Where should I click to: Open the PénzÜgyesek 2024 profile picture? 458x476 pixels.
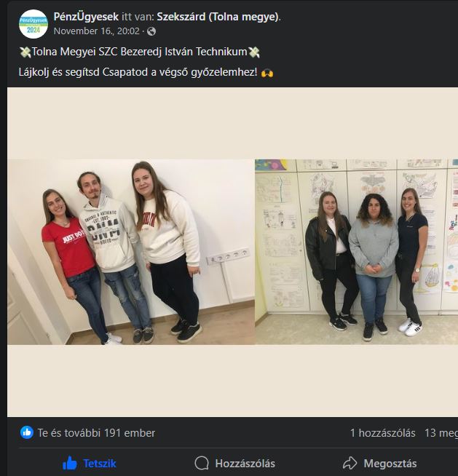click(x=33, y=24)
